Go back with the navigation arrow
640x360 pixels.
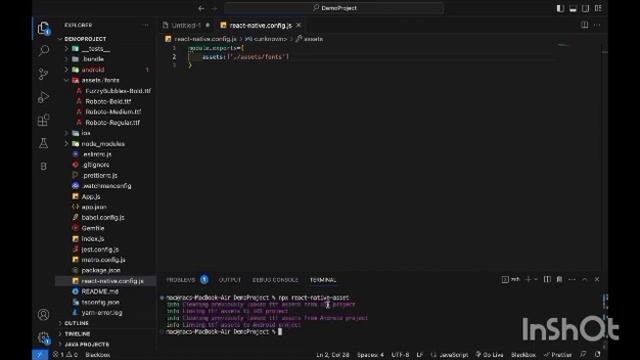coord(201,8)
